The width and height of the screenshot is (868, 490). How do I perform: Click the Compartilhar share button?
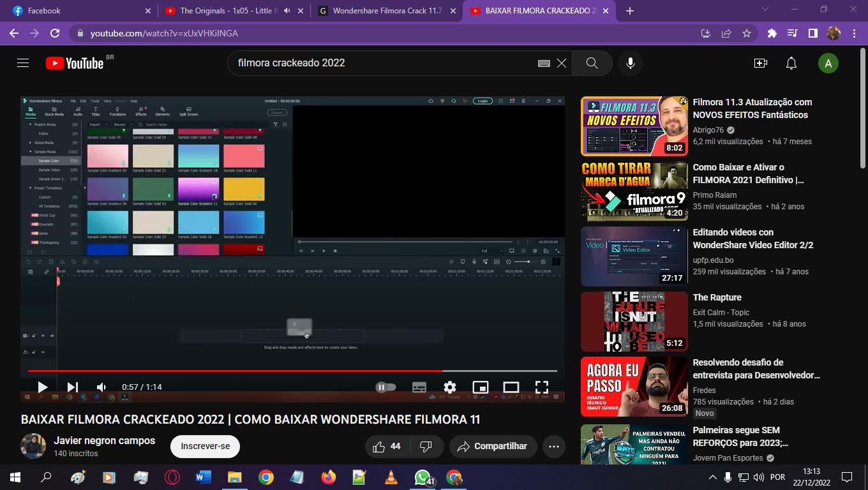(x=492, y=447)
